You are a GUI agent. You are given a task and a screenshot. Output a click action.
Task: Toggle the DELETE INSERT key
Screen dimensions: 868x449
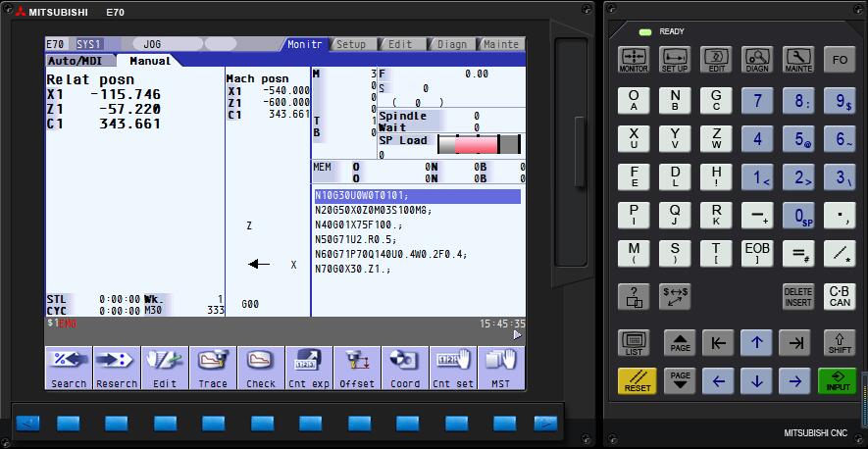797,296
